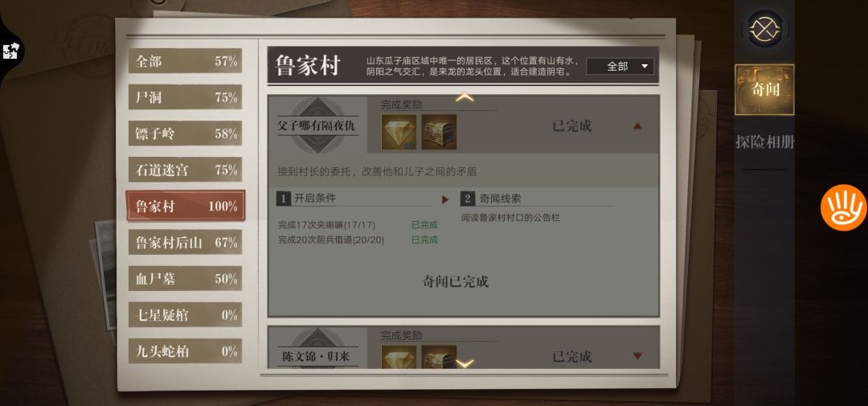Image resolution: width=868 pixels, height=406 pixels.
Task: Choose the 血尸墓 50% category
Action: pyautogui.click(x=186, y=279)
